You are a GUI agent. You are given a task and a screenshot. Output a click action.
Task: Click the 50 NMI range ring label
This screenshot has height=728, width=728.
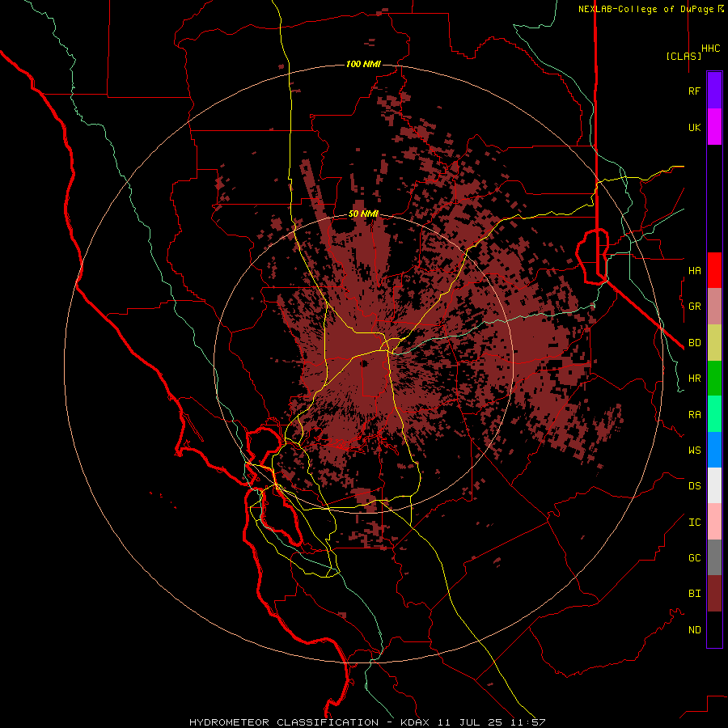click(363, 214)
